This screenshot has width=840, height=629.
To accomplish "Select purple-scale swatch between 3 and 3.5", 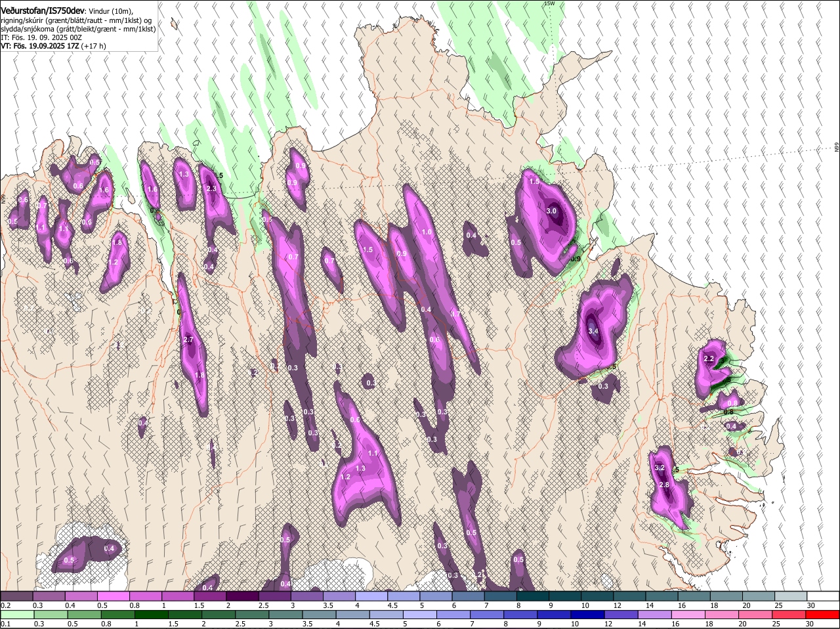I will (306, 596).
